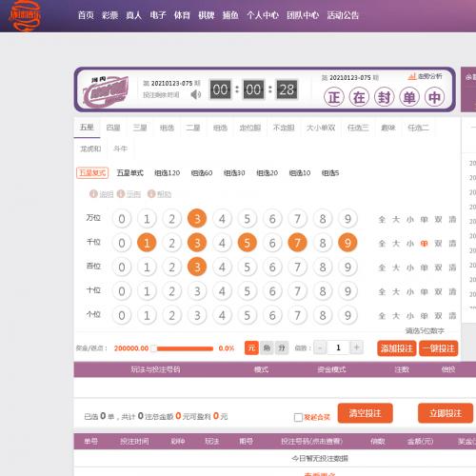
Task: Switch to the 四星 play tab
Action: (113, 128)
